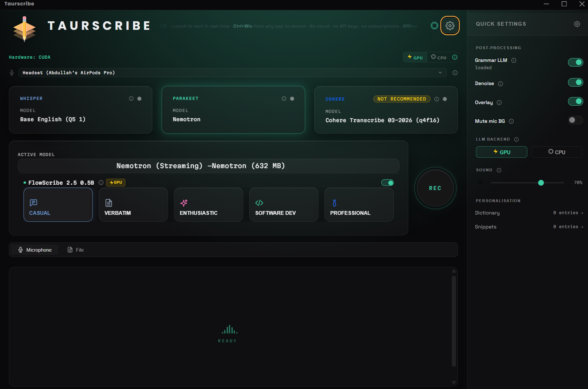
Task: Click the yellow GPU badge by FlowScribe
Action: [x=116, y=182]
